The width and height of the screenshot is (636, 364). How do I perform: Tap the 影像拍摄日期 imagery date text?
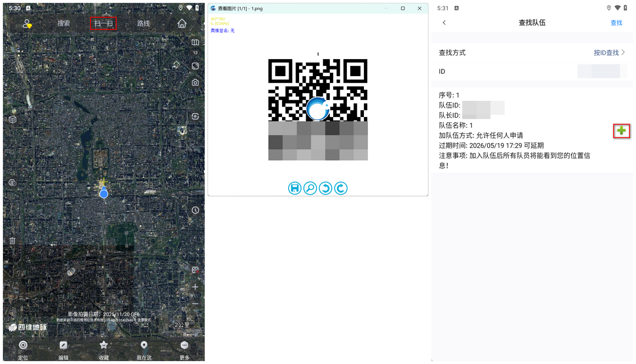click(x=103, y=314)
